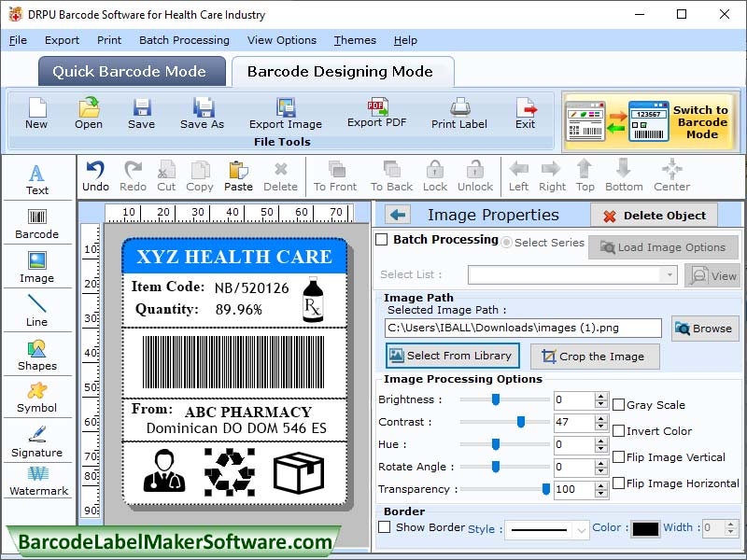The image size is (747, 560).
Task: Open the View Options menu
Action: click(282, 40)
